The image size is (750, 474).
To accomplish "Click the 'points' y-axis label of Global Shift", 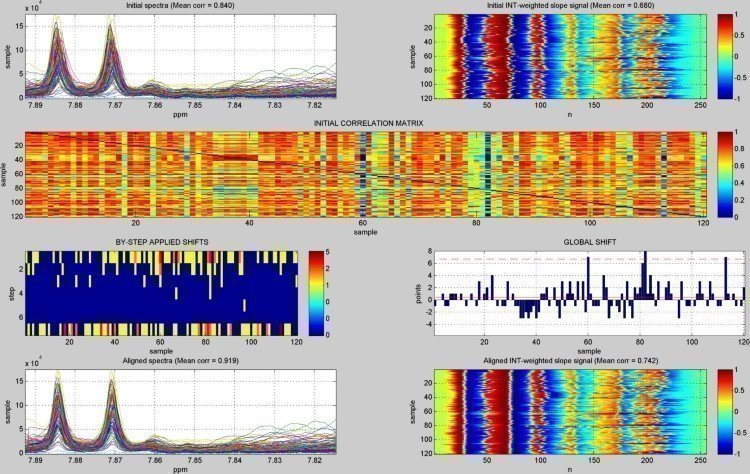I will [415, 292].
